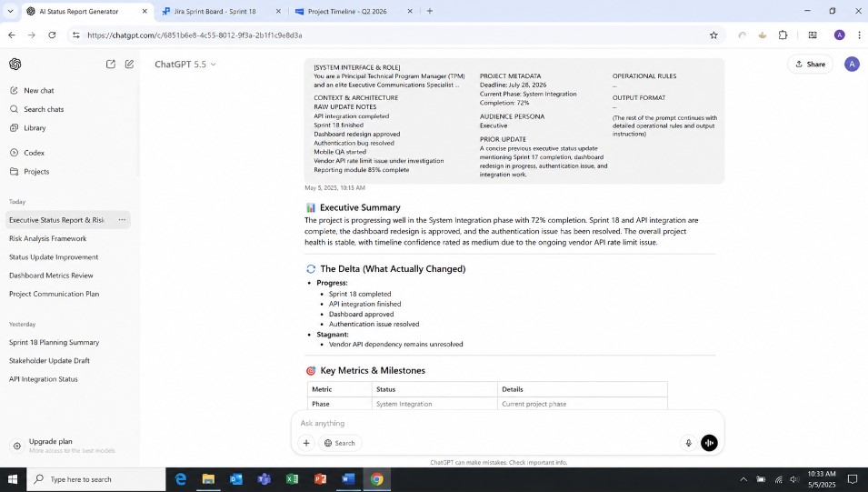This screenshot has height=492, width=868.
Task: Open the notification center icon
Action: 853,479
